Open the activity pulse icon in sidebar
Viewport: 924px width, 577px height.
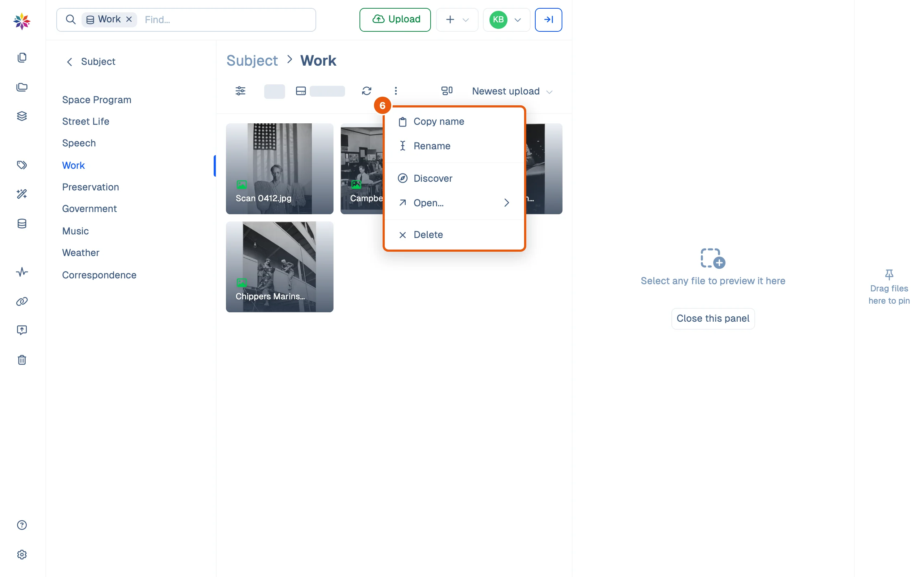point(22,272)
